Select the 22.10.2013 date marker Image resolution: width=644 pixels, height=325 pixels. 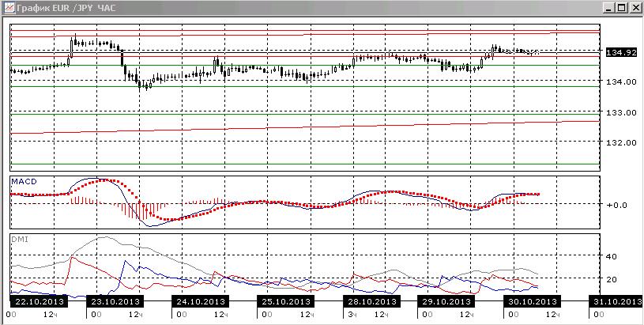click(40, 301)
